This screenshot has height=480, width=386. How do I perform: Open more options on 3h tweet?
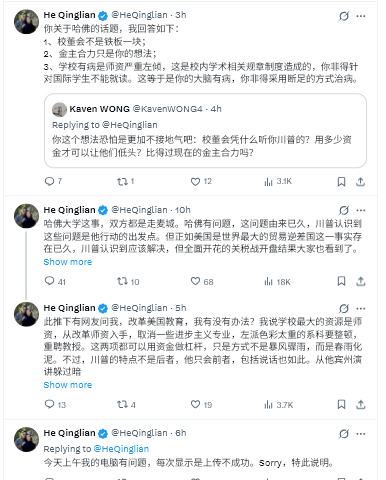tap(361, 16)
